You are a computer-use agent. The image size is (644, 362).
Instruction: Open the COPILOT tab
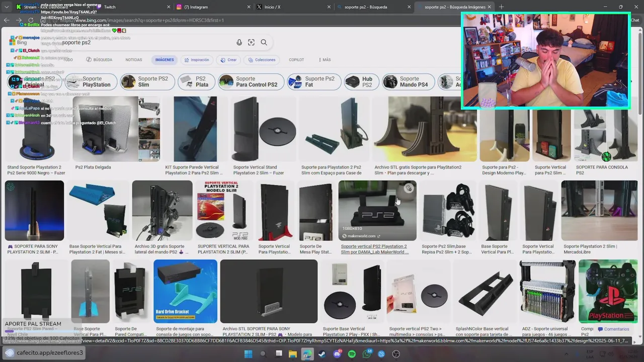click(x=296, y=60)
